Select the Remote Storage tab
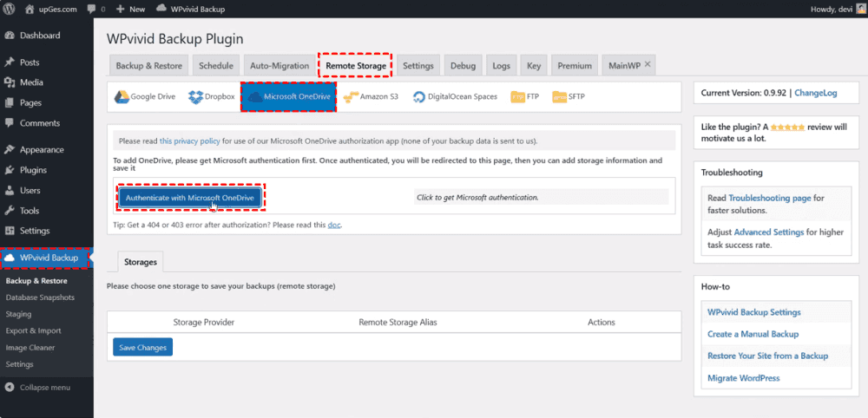 tap(356, 65)
